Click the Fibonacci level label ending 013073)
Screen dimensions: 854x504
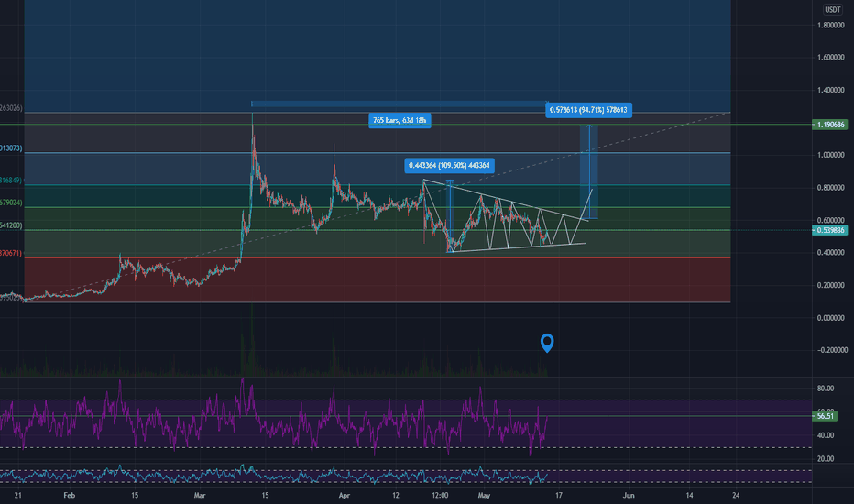[11, 148]
